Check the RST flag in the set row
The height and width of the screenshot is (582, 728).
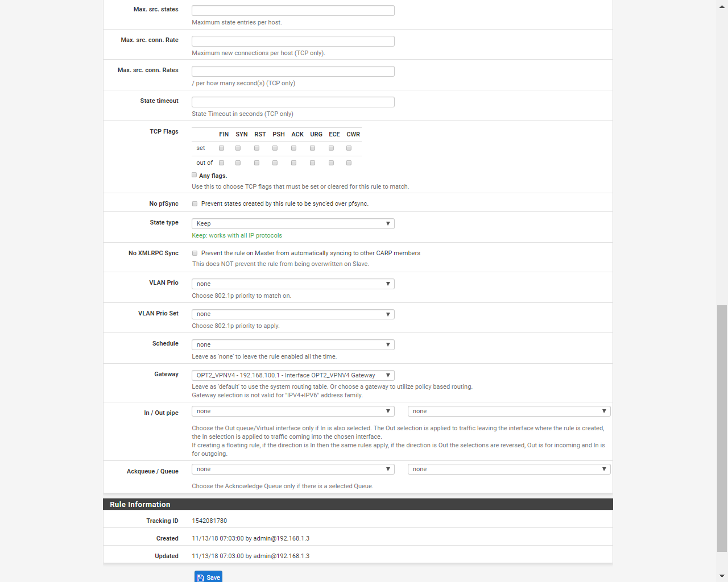coord(257,148)
